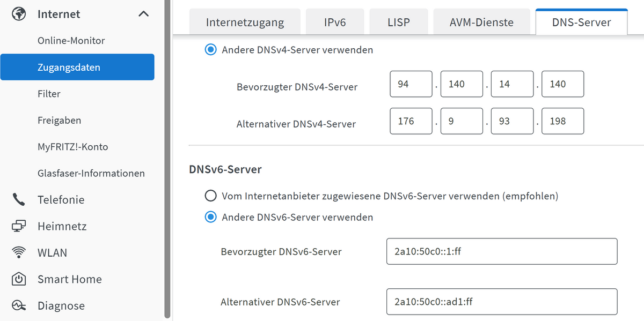Collapse the Internet menu chevron
The width and height of the screenshot is (644, 321).
(144, 14)
